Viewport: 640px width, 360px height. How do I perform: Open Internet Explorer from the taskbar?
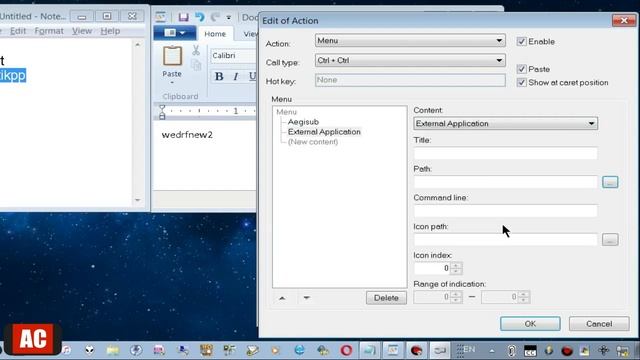tap(299, 350)
